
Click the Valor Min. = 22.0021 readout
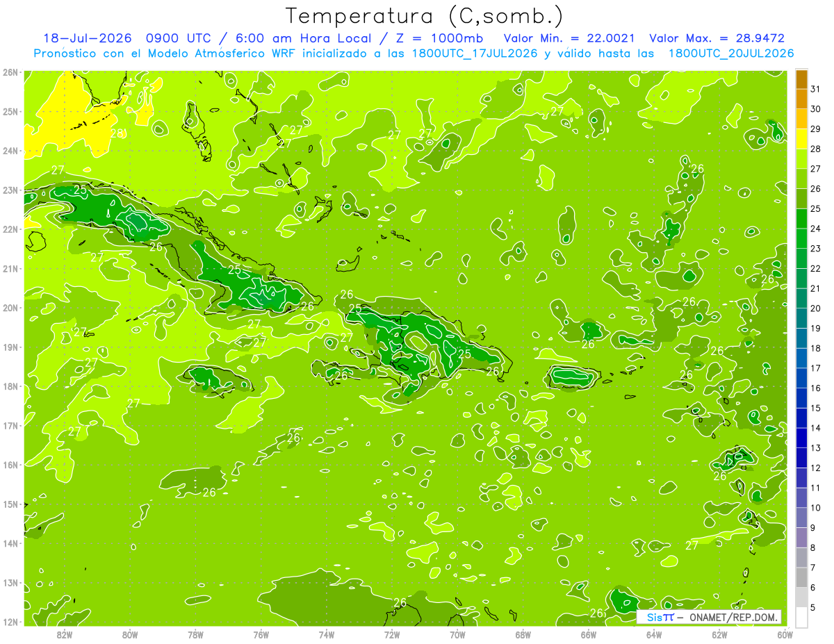(x=569, y=38)
